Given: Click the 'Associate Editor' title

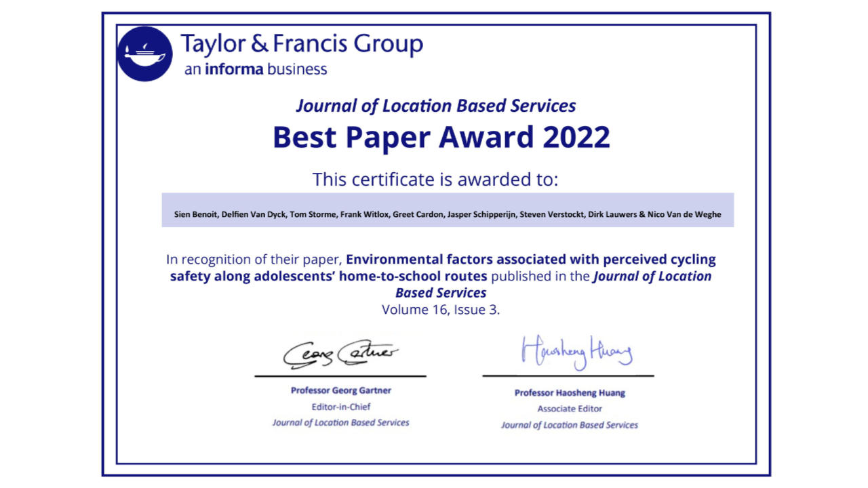Looking at the screenshot, I should tap(570, 409).
